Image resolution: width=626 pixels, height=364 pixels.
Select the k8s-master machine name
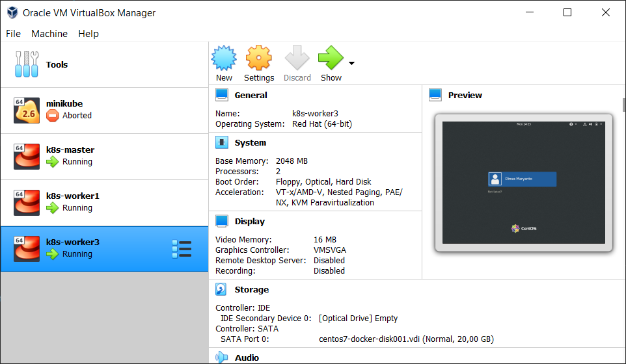point(70,150)
